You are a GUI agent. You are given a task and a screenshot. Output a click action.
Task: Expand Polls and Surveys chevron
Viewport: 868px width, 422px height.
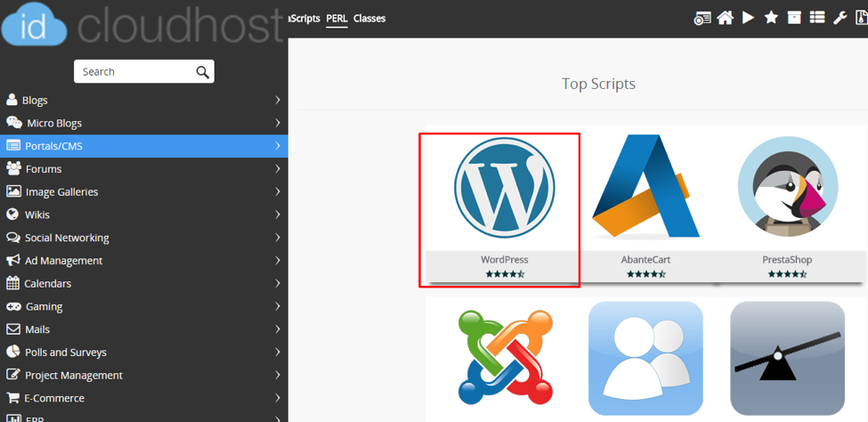[x=278, y=353]
